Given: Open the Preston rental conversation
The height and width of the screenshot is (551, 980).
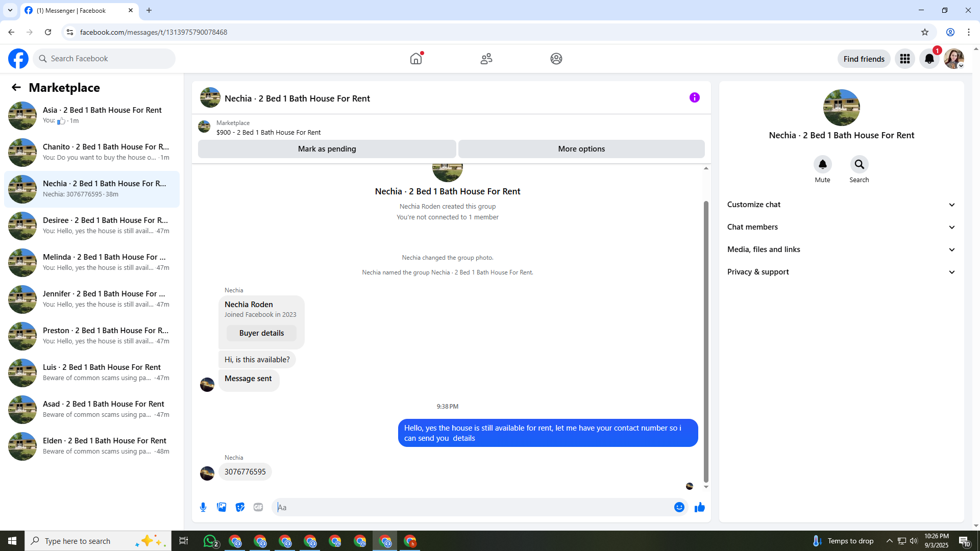Looking at the screenshot, I should click(x=92, y=336).
